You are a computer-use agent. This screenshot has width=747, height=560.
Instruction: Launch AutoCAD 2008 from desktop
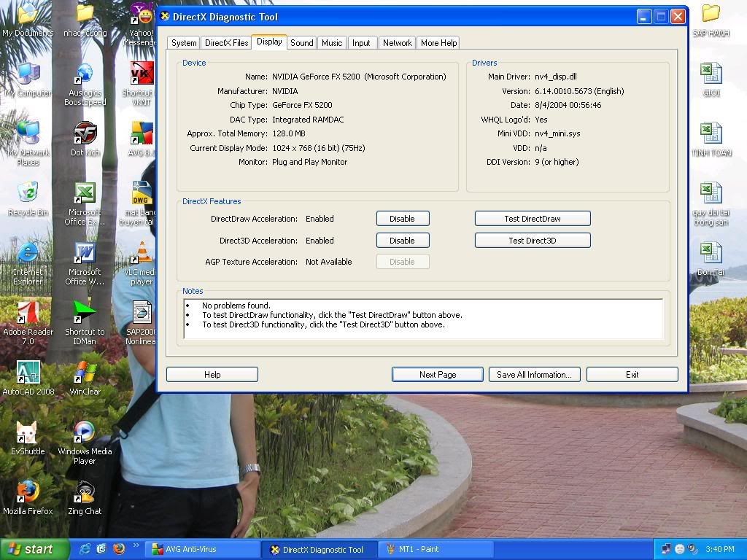pos(28,379)
